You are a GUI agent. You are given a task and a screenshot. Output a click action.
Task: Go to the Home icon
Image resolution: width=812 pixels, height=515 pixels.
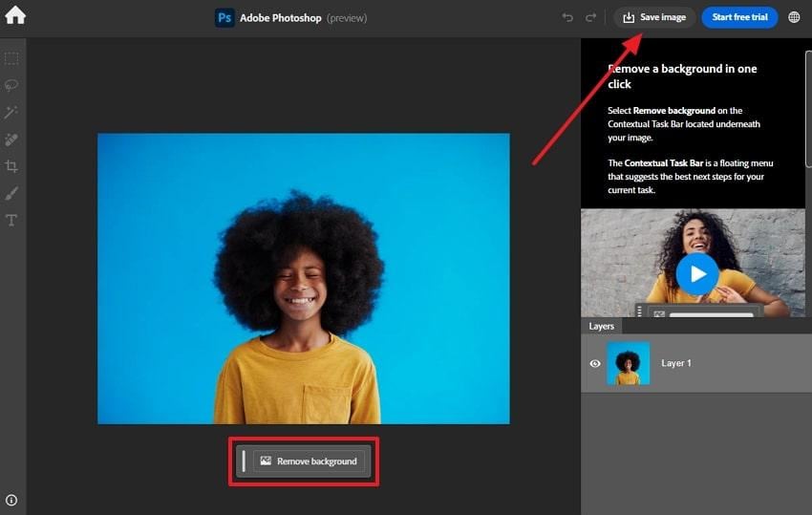15,15
